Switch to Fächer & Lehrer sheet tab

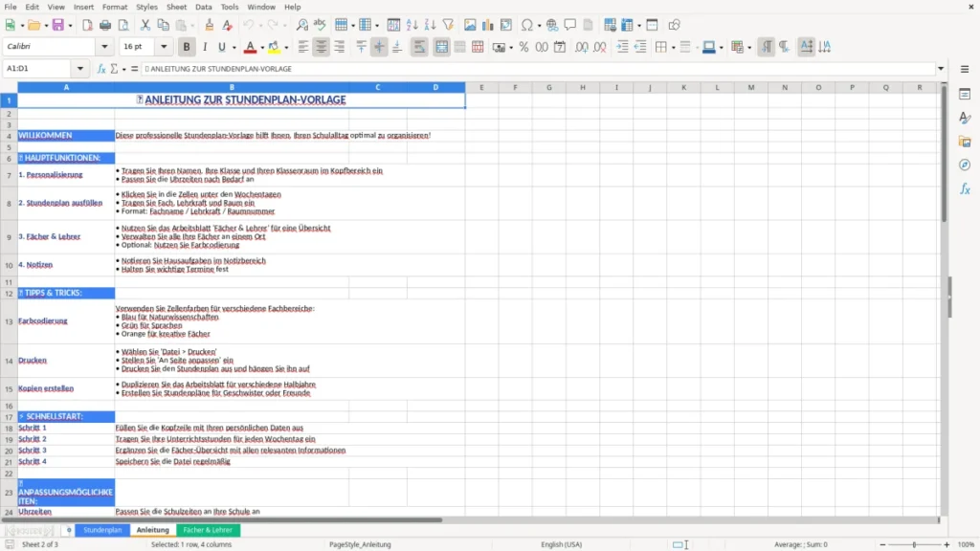coord(208,530)
